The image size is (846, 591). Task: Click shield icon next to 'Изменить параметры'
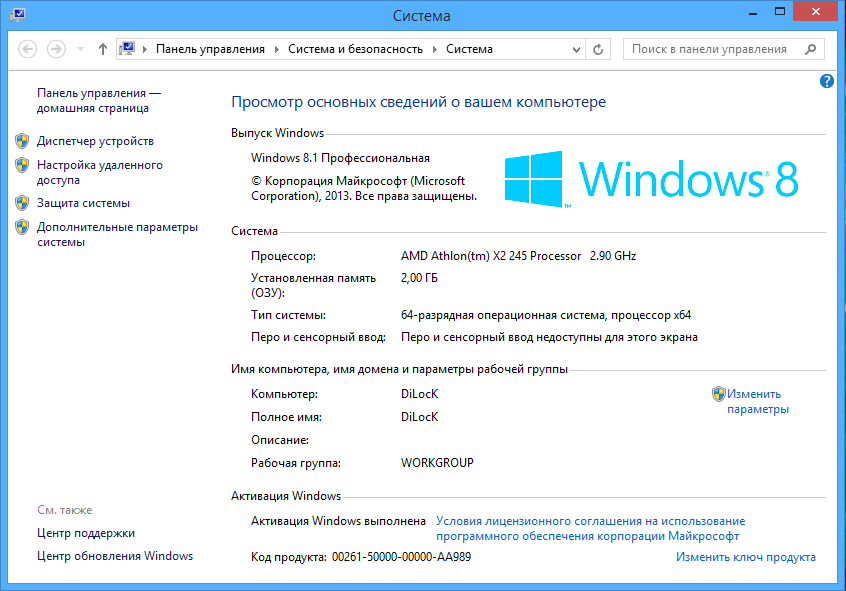click(719, 394)
